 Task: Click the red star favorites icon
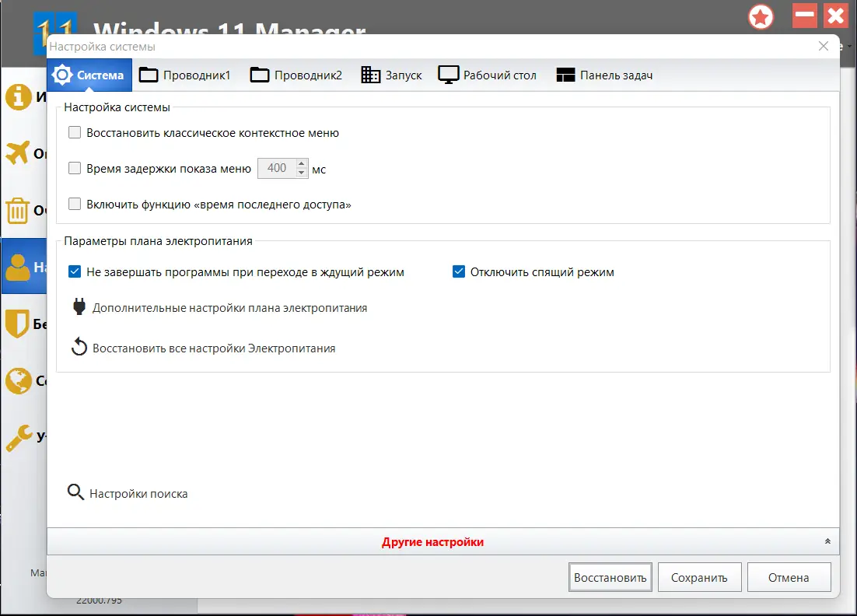(x=761, y=17)
